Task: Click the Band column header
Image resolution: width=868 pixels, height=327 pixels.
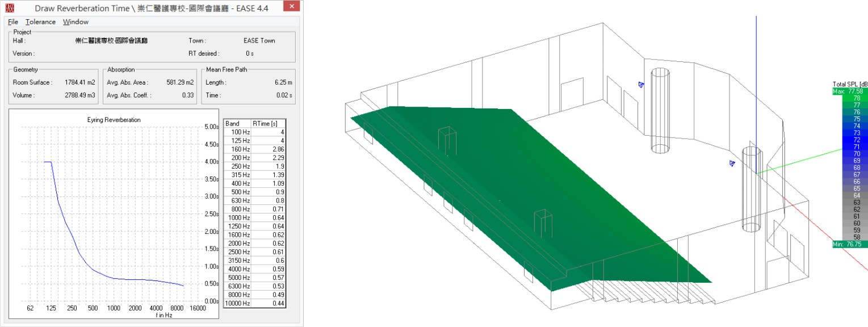Action: 238,123
